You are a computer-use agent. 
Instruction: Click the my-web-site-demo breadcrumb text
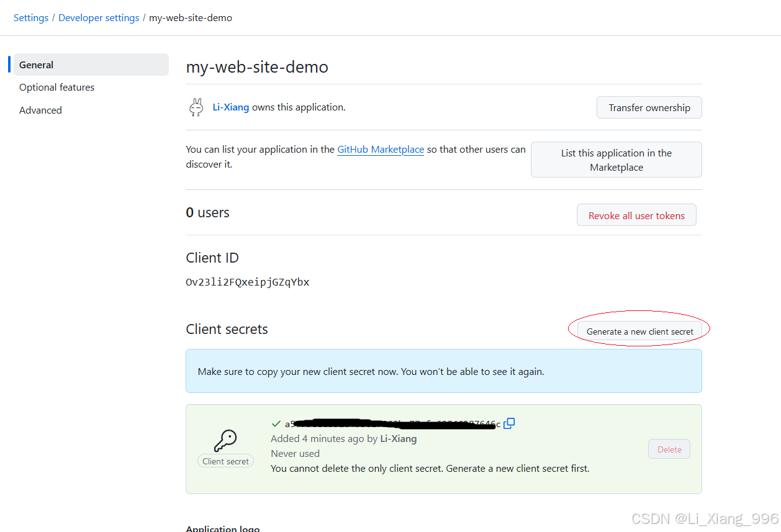click(x=191, y=18)
